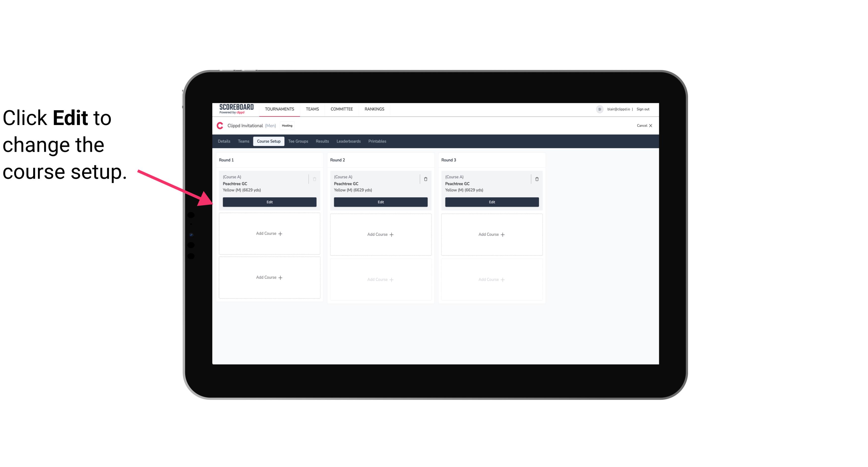The image size is (868, 467).
Task: Click Add Course for Round 2
Action: [380, 234]
